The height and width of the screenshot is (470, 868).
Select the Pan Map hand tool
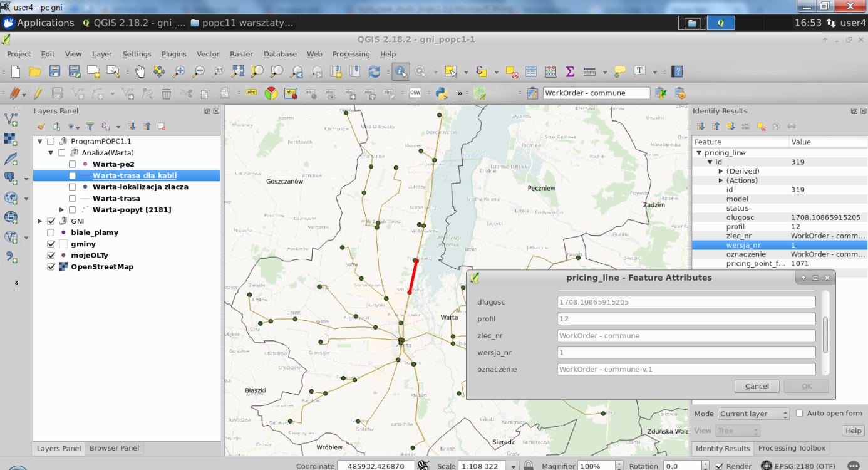point(140,71)
